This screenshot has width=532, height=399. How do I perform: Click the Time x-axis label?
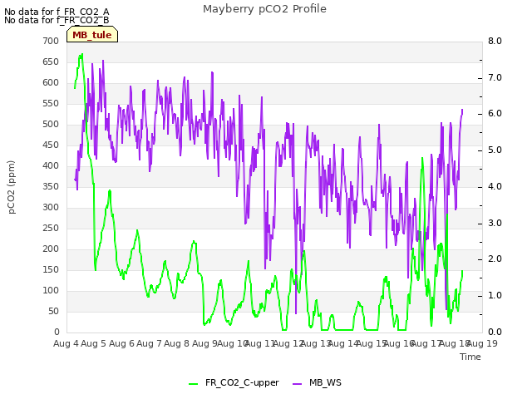coord(470,357)
